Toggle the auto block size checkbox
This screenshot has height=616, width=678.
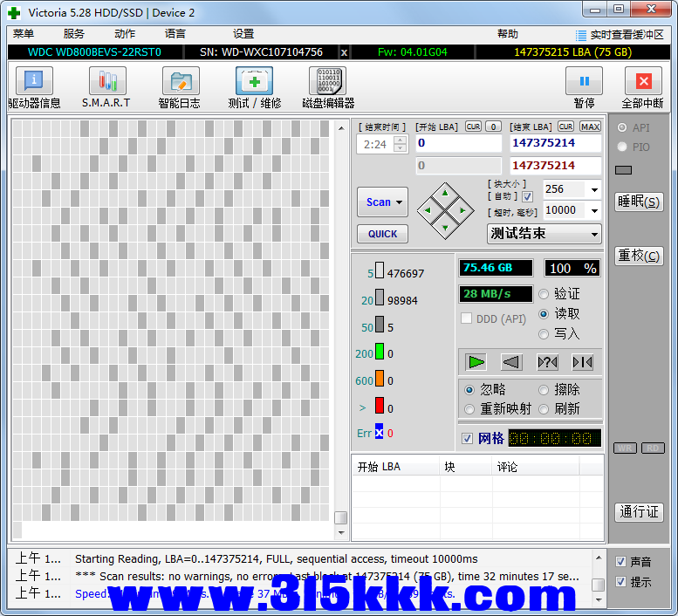click(x=527, y=196)
